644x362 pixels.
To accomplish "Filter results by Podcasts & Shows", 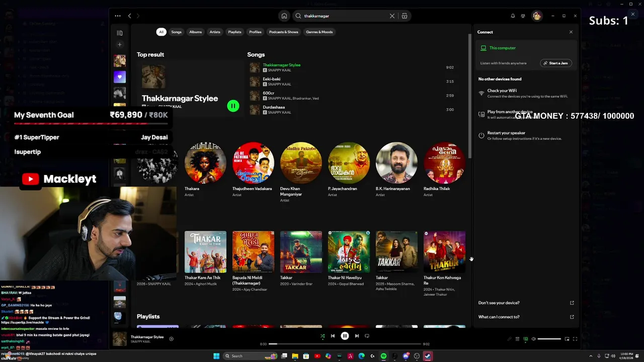I will (284, 32).
